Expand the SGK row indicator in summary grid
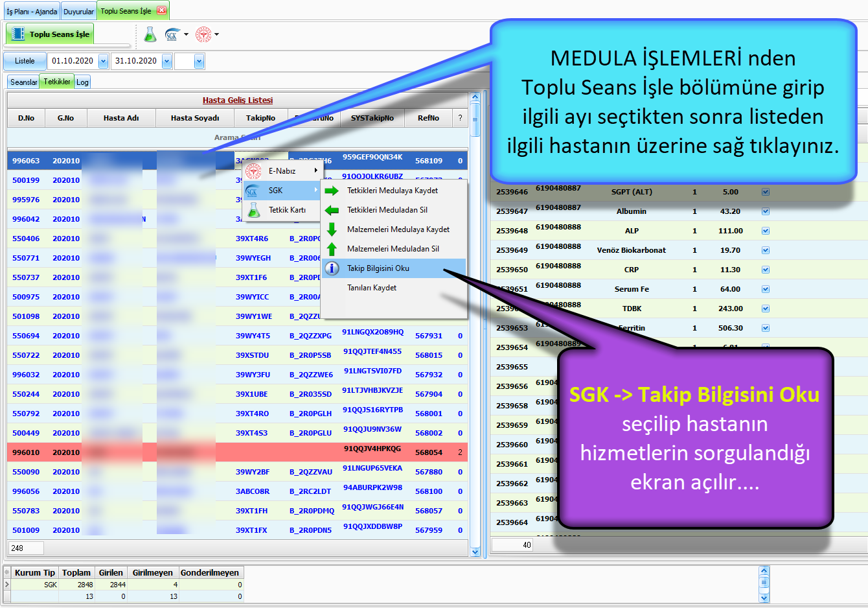 (x=7, y=585)
